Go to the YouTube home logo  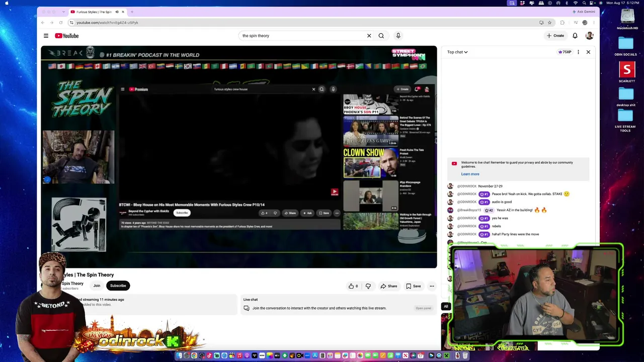coord(67,36)
